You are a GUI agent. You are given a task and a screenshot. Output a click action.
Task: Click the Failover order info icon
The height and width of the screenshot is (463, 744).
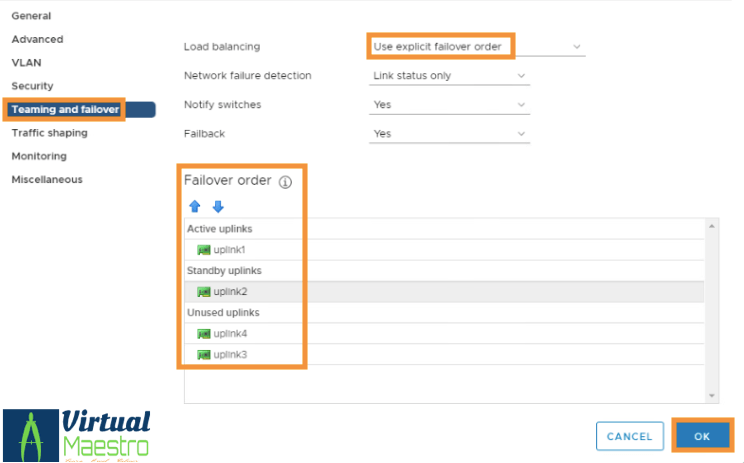tap(285, 182)
